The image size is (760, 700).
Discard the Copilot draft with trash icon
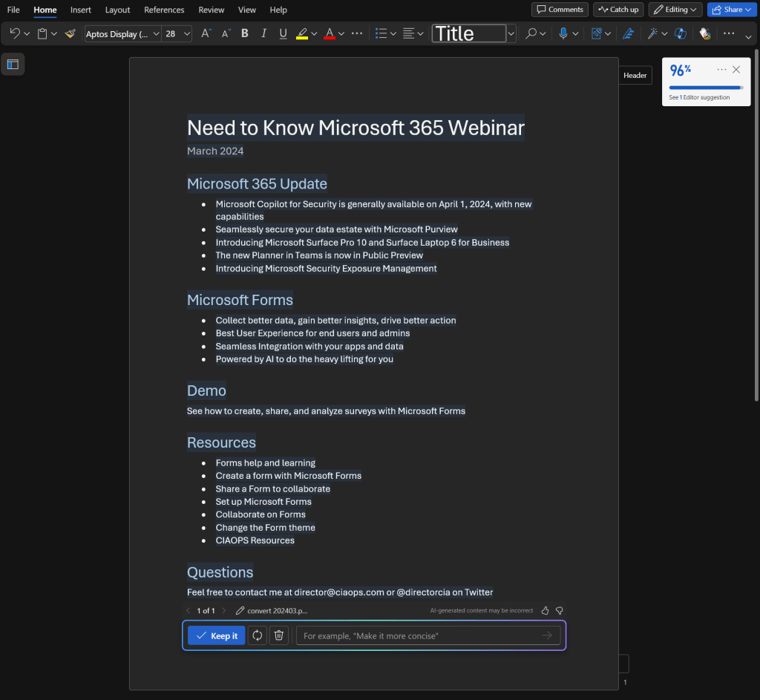(279, 635)
